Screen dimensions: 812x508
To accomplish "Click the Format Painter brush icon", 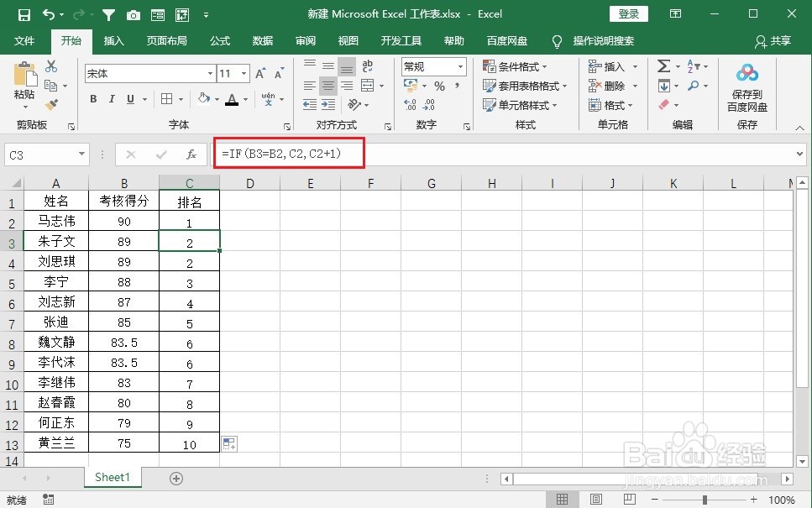I will [x=51, y=105].
